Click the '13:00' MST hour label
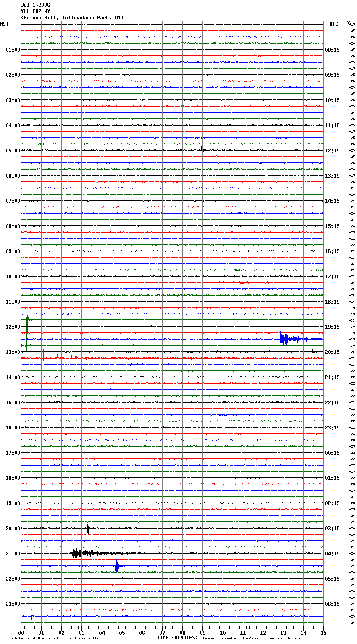 [13, 352]
